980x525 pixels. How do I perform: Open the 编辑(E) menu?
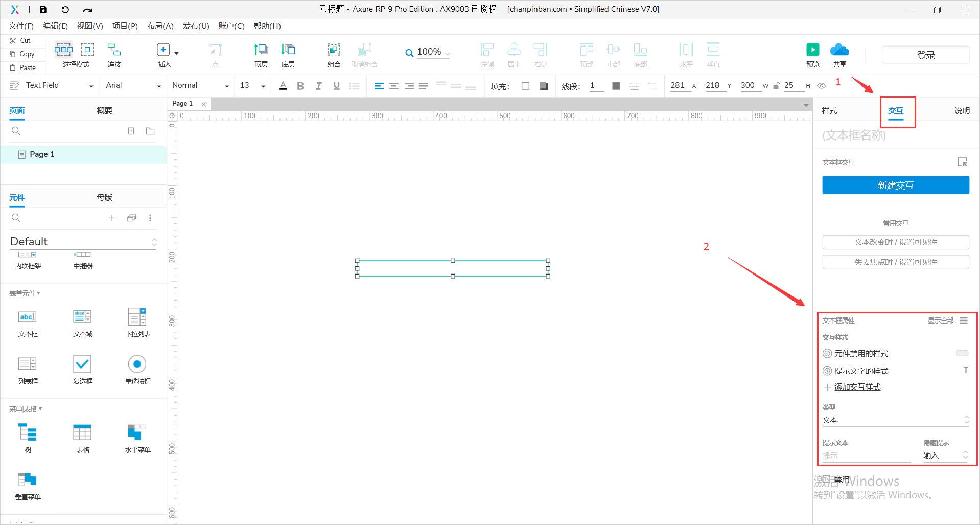pyautogui.click(x=55, y=26)
